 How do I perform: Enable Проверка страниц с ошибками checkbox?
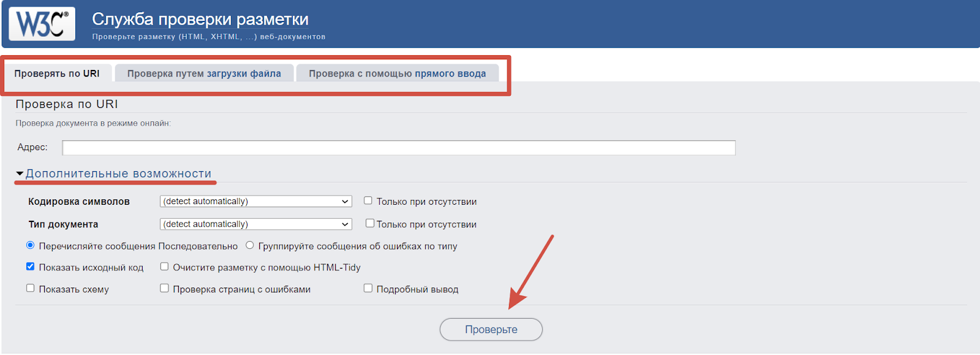tap(164, 288)
